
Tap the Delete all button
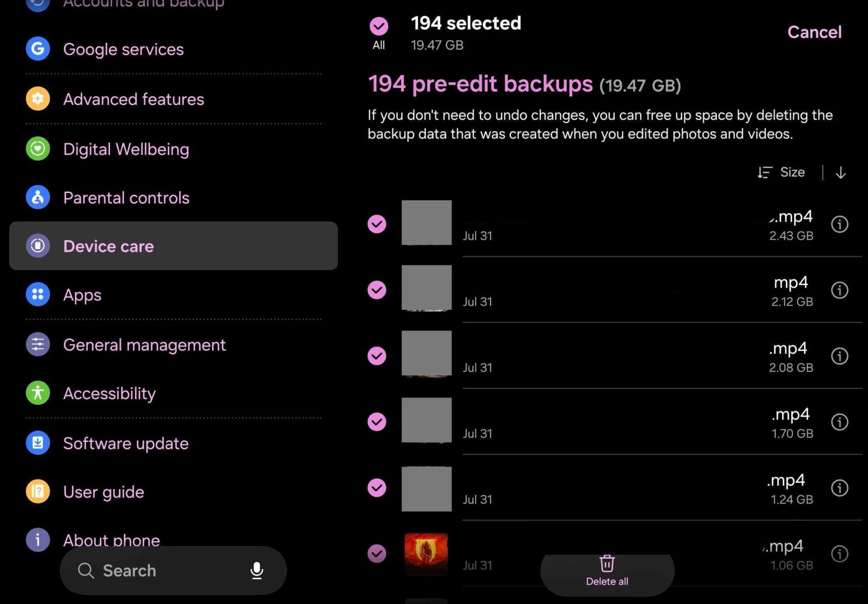click(x=607, y=572)
